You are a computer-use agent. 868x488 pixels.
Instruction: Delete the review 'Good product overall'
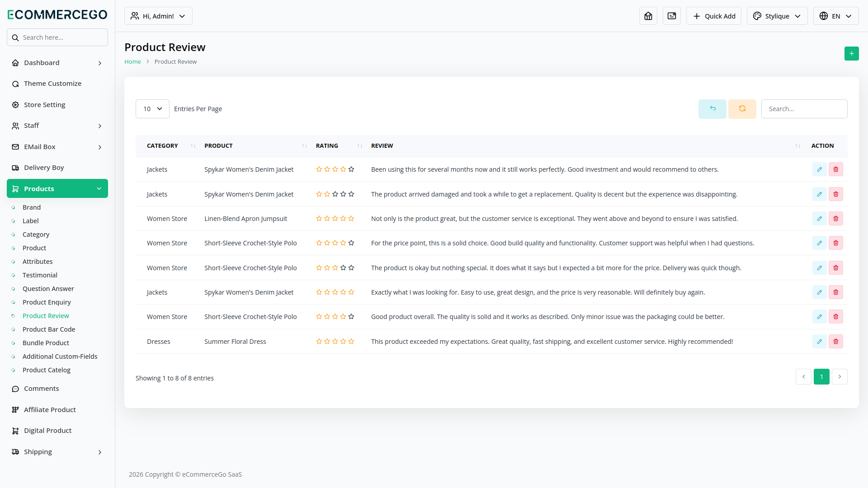click(836, 317)
